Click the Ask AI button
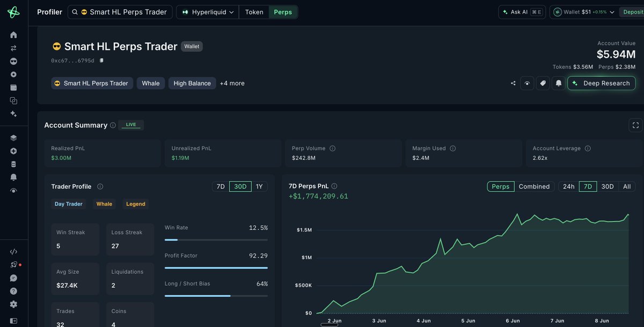The width and height of the screenshot is (644, 327). click(521, 12)
